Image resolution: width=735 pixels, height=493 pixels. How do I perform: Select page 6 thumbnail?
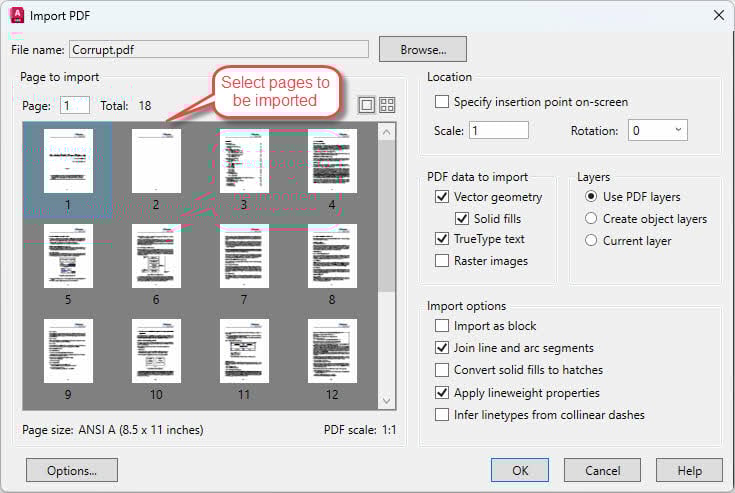(156, 256)
